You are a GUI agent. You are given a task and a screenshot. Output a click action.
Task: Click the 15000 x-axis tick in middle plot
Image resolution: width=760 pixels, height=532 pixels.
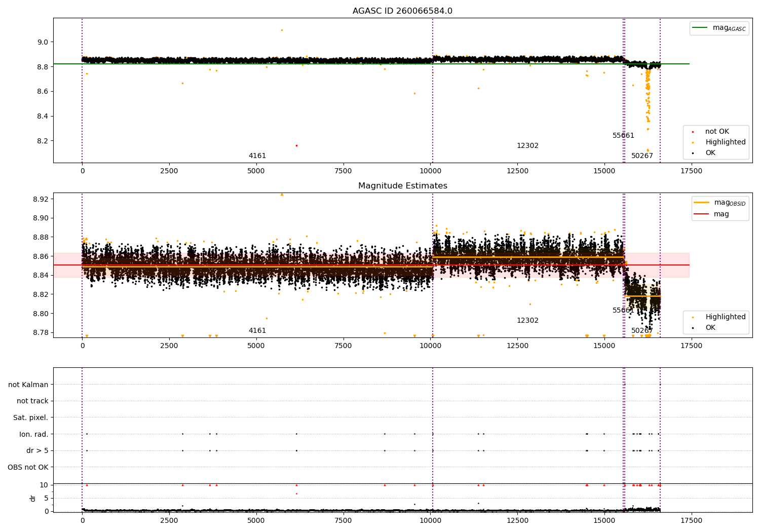[604, 346]
